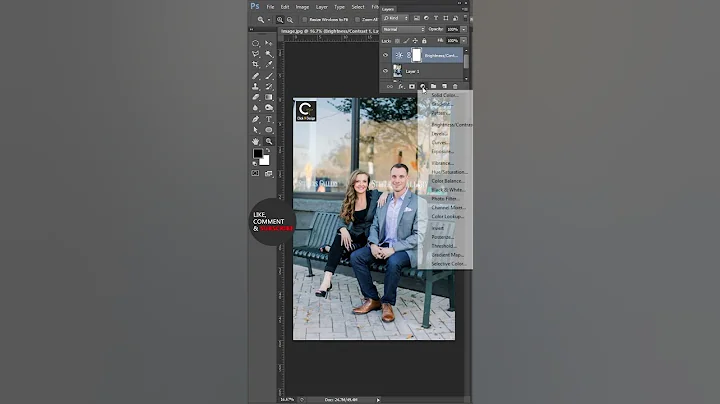Hide the Brightness/Contrast layer
Viewport: 720px width, 404px height.
(x=385, y=56)
